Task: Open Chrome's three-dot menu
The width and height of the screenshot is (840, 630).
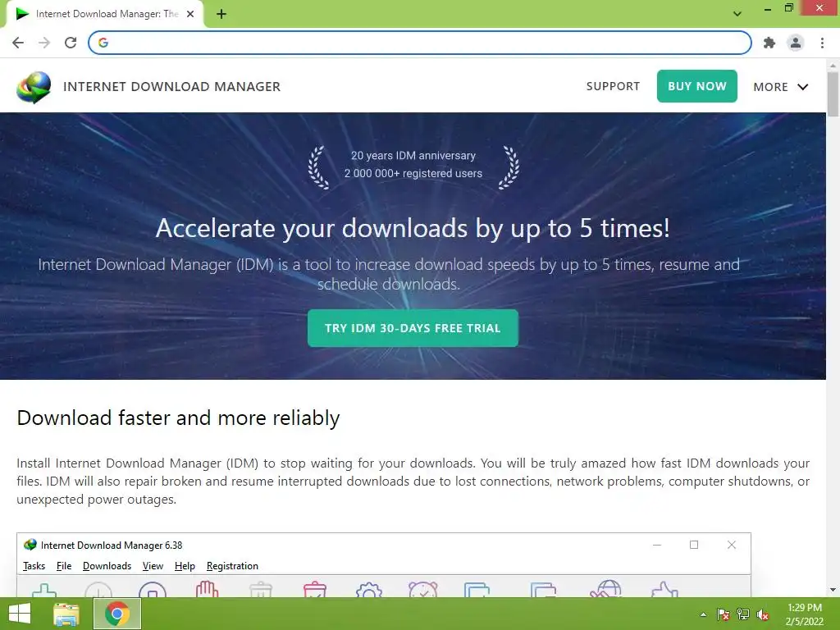Action: (822, 43)
